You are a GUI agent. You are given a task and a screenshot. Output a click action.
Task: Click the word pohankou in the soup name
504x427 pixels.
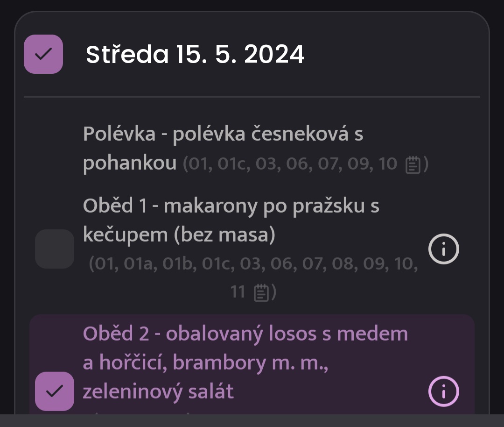coord(130,163)
